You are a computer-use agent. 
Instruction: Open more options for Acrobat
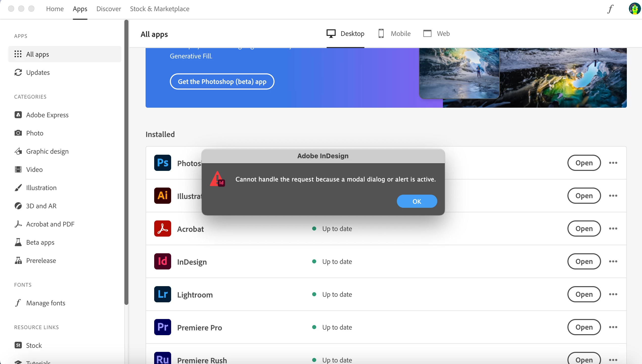[613, 229]
